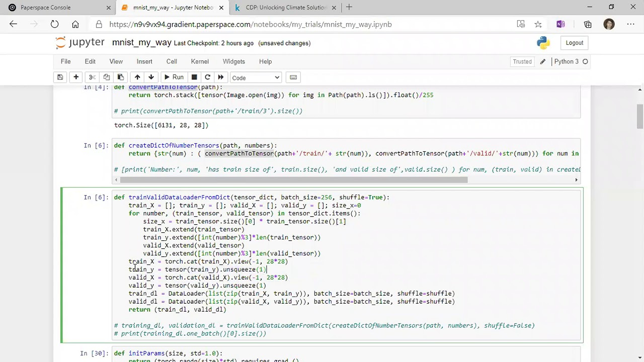644x362 pixels.
Task: Click the Jupyter logo
Action: pos(79,43)
